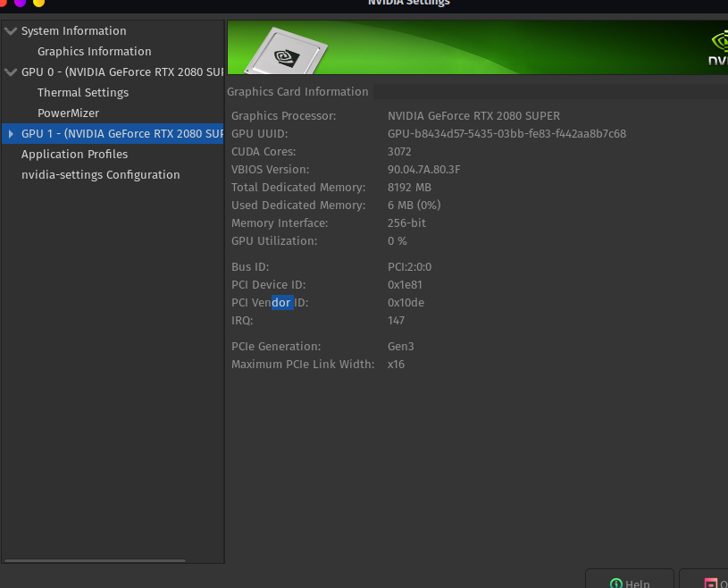Click the yellow window control dot
Screen dimensions: 728x588
coord(38,3)
